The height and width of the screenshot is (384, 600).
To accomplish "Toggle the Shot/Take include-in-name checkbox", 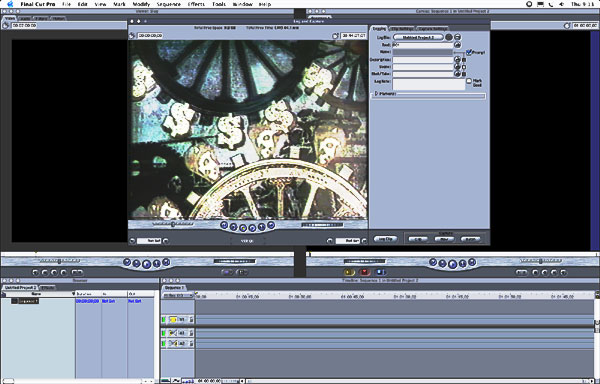I will [464, 74].
